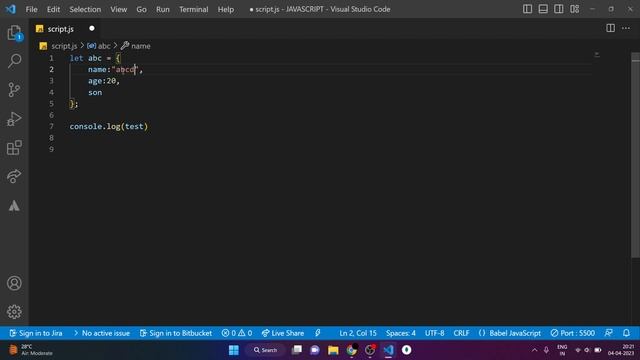
Task: Click the editor vertical scrollbar
Action: 635,155
